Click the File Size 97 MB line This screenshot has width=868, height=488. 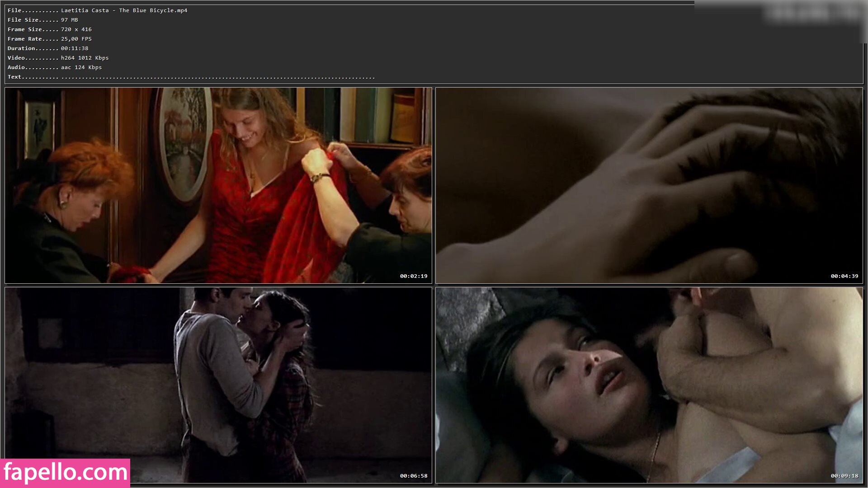tap(43, 20)
